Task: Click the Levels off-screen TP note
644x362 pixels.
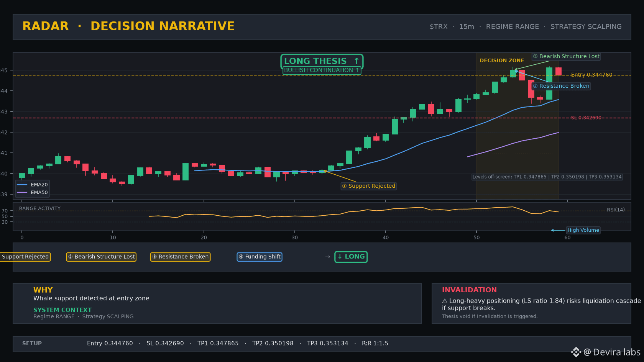Action: click(x=547, y=177)
